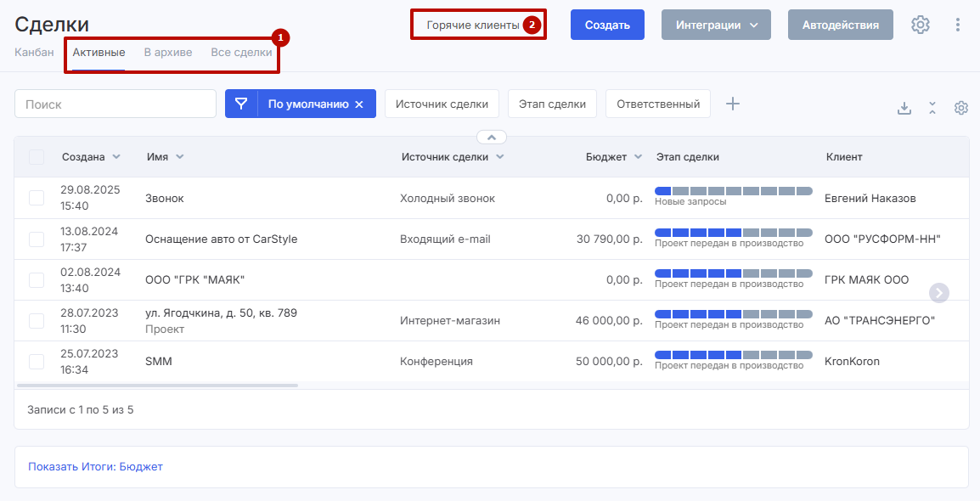Switch to the Канбан tab
The image size is (980, 501).
coord(34,53)
